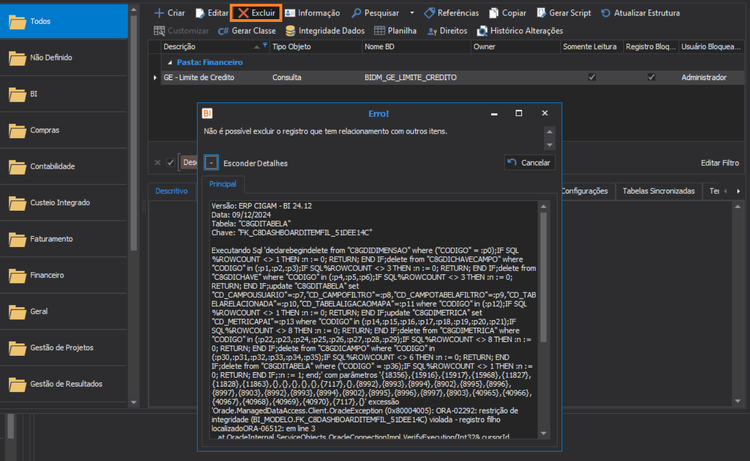Open Histórico Alterações icon
The width and height of the screenshot is (750, 461).
click(x=482, y=31)
